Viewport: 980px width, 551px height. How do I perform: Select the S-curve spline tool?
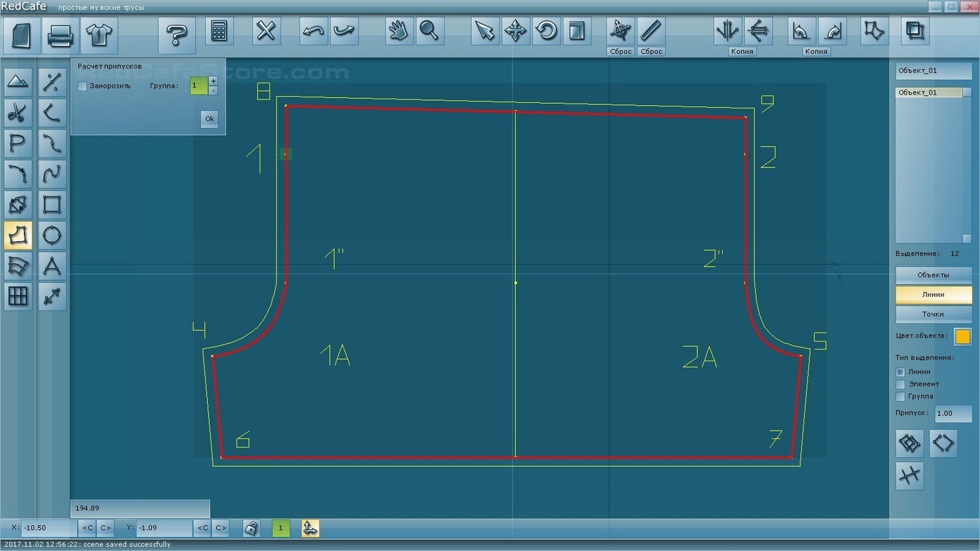[52, 174]
